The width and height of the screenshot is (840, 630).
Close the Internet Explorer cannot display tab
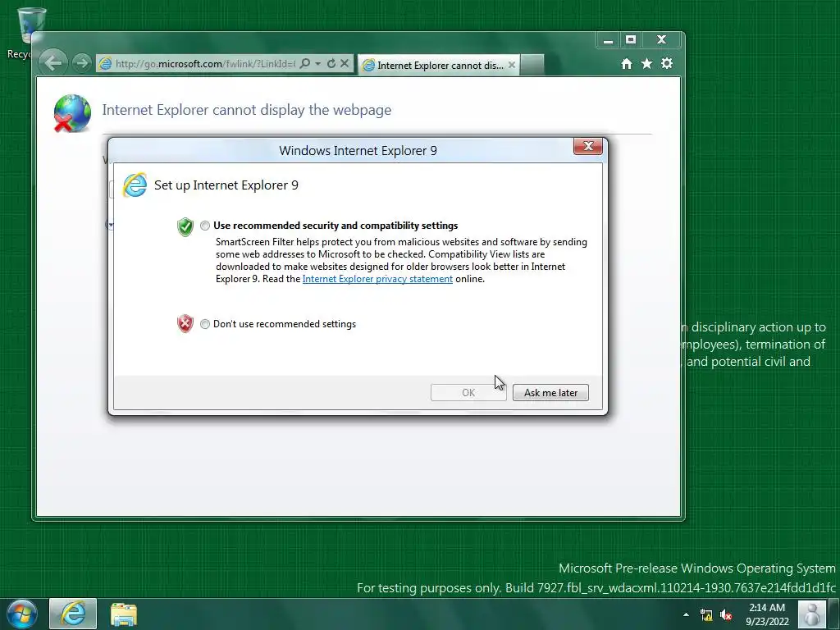coord(512,65)
